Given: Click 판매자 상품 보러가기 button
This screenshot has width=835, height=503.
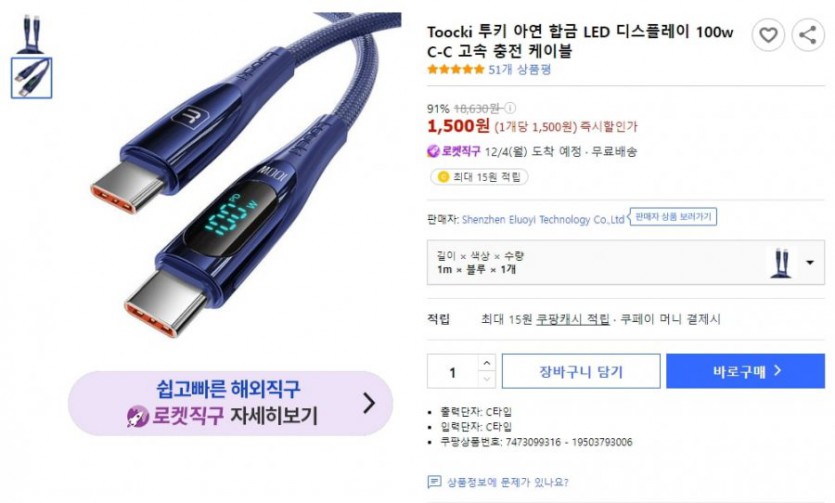Looking at the screenshot, I should [673, 217].
